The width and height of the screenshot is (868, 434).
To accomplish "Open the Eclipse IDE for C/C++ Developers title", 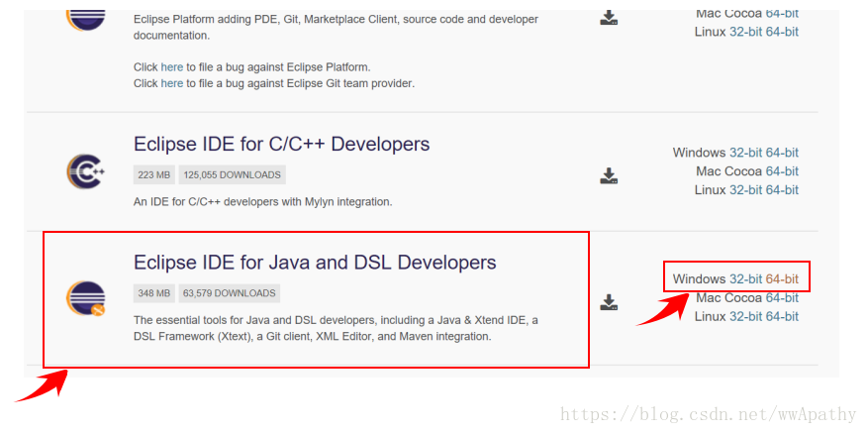I will pos(281,144).
